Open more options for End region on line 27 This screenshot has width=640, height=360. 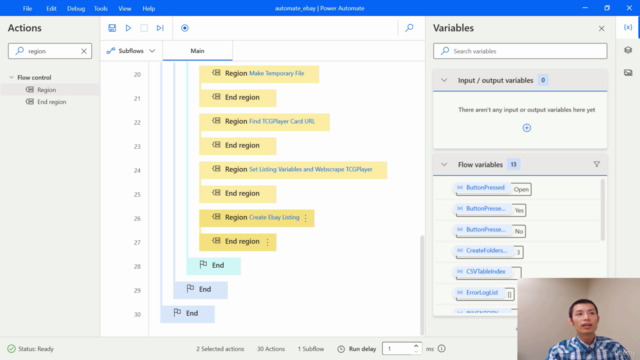[268, 242]
